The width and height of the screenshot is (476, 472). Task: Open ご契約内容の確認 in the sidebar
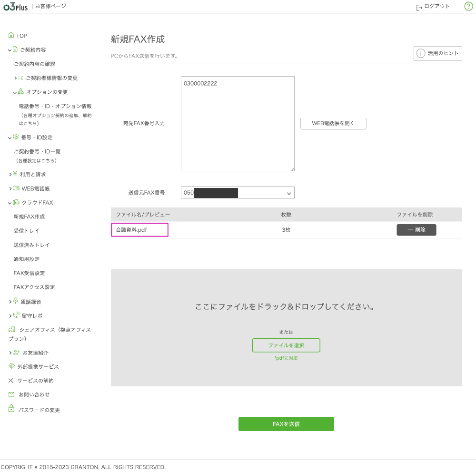[35, 64]
